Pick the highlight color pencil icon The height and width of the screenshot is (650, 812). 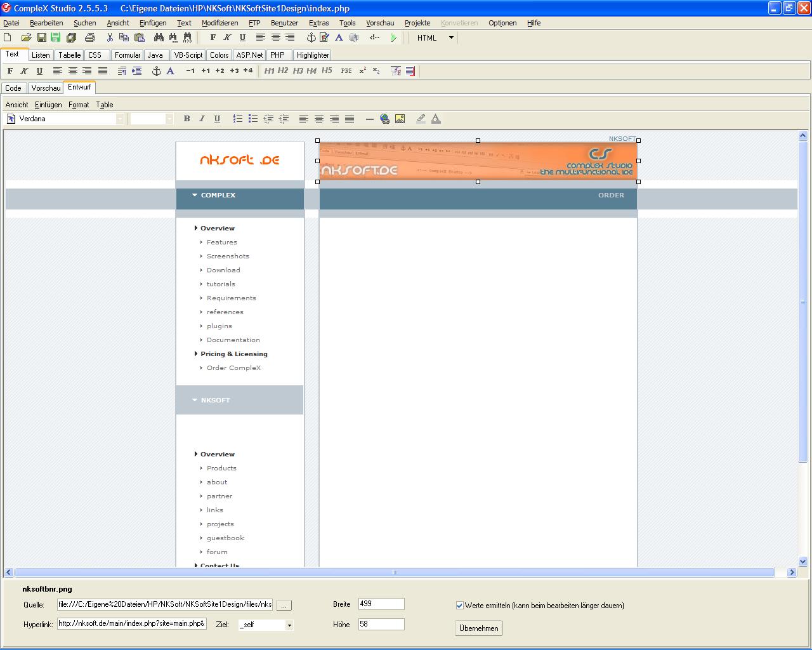click(421, 119)
